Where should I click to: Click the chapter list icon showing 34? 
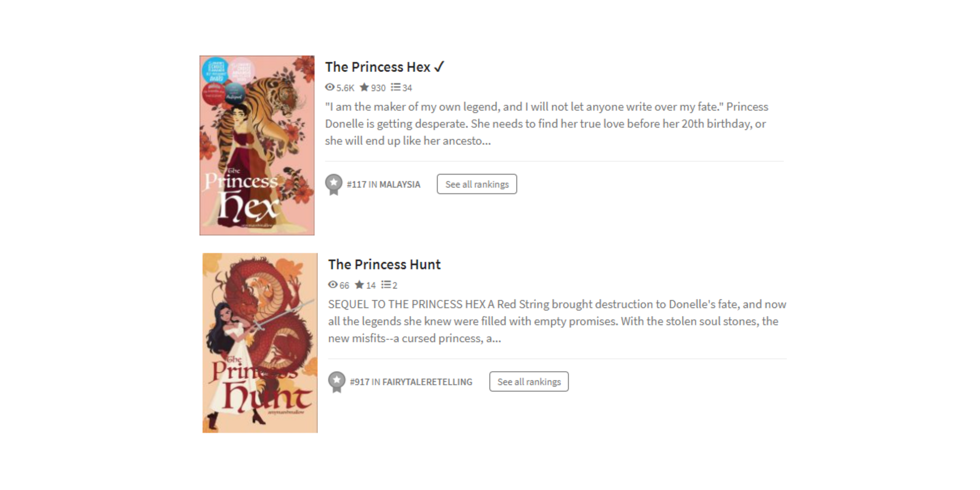[x=396, y=87]
